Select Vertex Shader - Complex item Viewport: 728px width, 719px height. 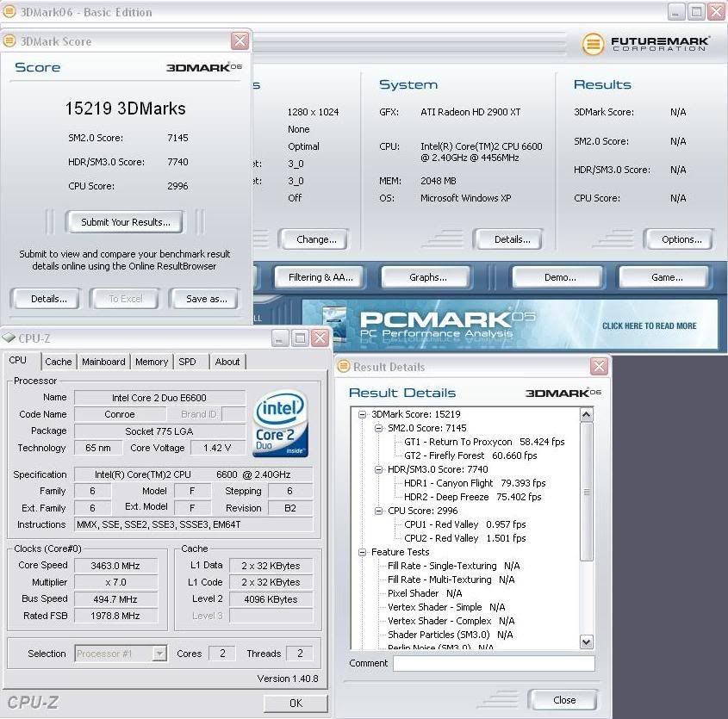click(451, 621)
